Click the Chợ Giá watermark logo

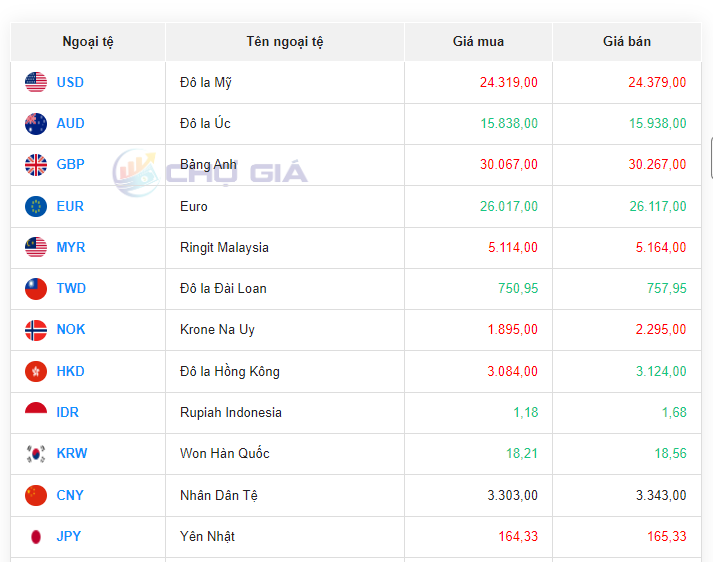click(210, 173)
